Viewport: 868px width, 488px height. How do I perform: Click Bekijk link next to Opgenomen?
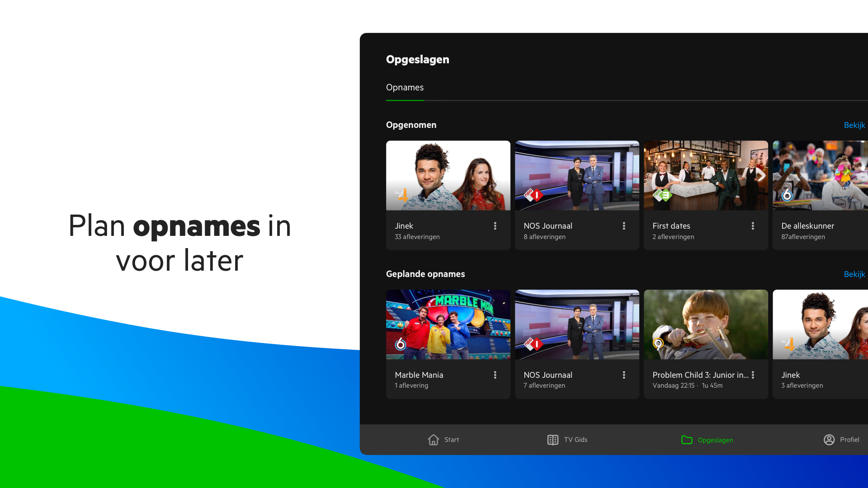coord(854,125)
